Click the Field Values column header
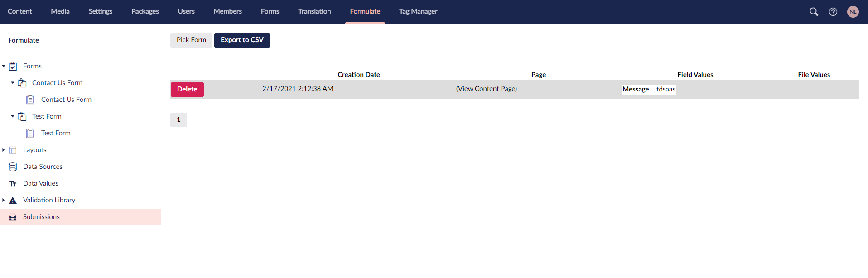Viewport: 868px width, 278px height. click(695, 75)
